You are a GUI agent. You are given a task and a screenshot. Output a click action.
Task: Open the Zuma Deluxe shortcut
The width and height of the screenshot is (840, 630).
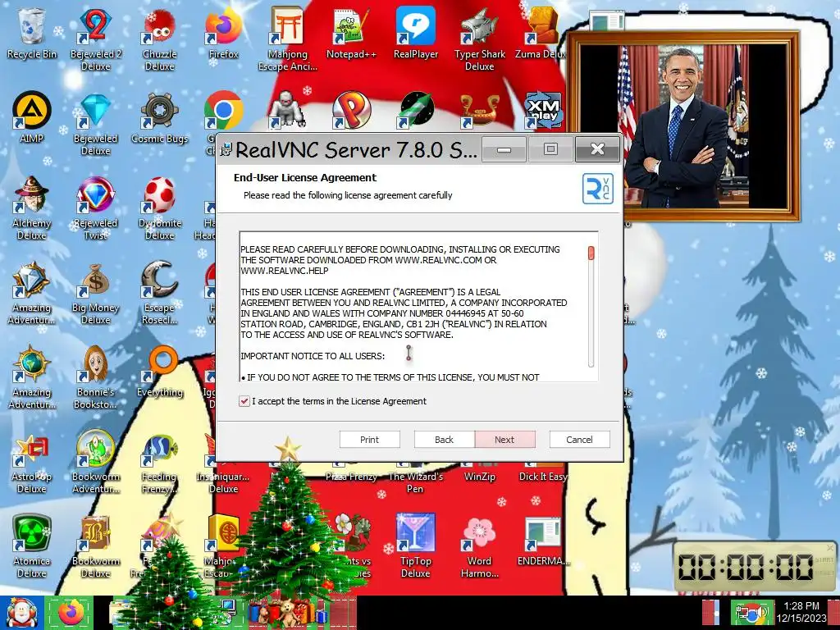(x=541, y=33)
